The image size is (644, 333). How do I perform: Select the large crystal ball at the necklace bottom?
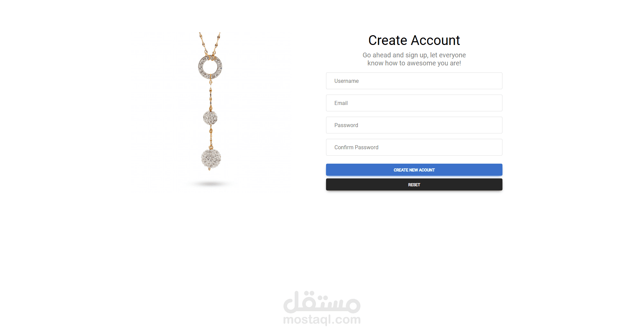tap(211, 159)
